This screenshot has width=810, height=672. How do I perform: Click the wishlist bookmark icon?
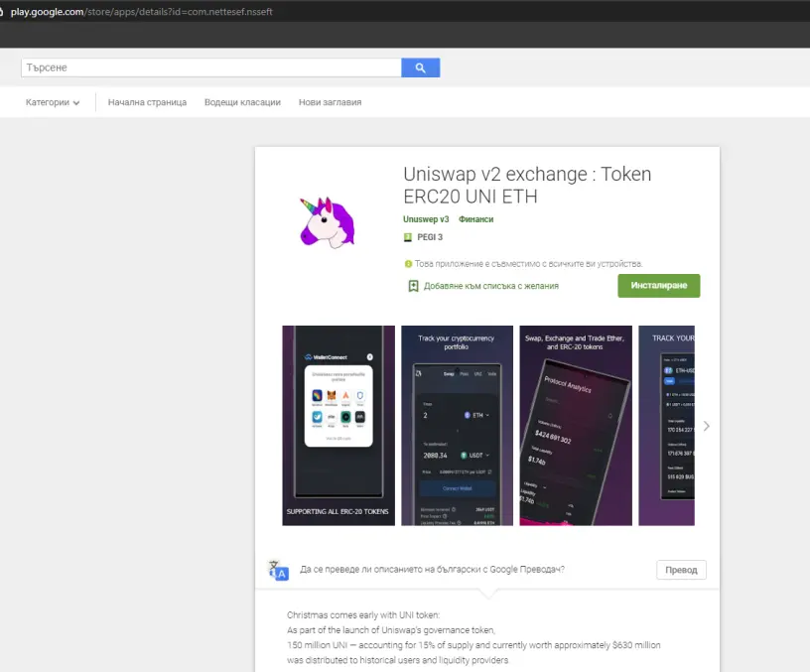coord(413,286)
